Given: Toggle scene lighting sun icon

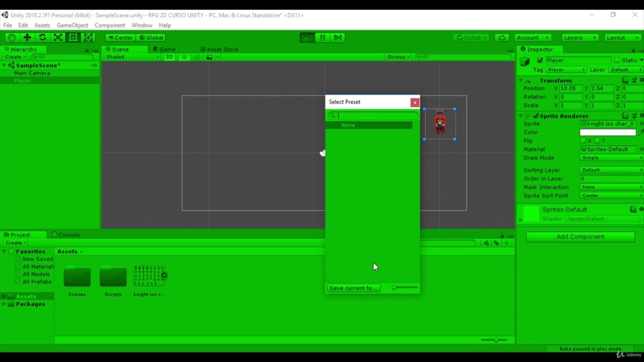Looking at the screenshot, I should pos(184,57).
